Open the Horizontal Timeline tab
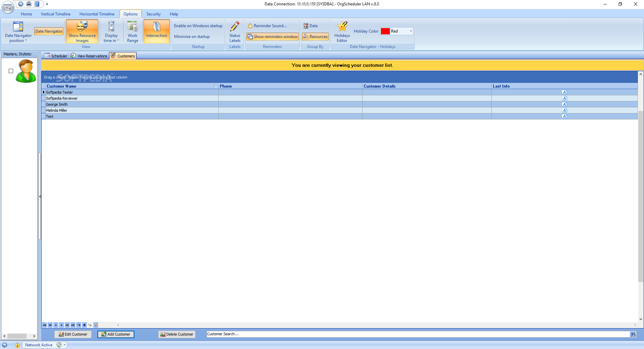644x349 pixels. [x=97, y=14]
